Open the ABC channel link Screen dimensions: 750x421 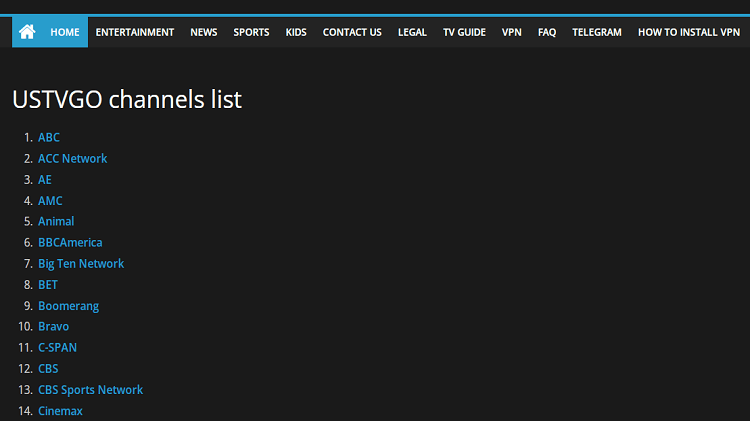tap(49, 137)
